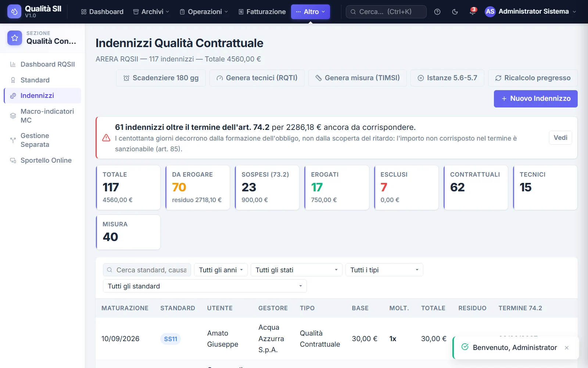Open Gestione Separata sidebar item
588x368 pixels.
pos(42,140)
